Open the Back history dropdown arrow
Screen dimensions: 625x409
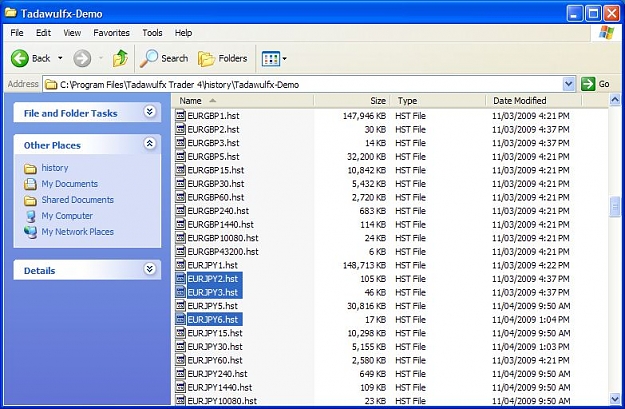point(60,59)
